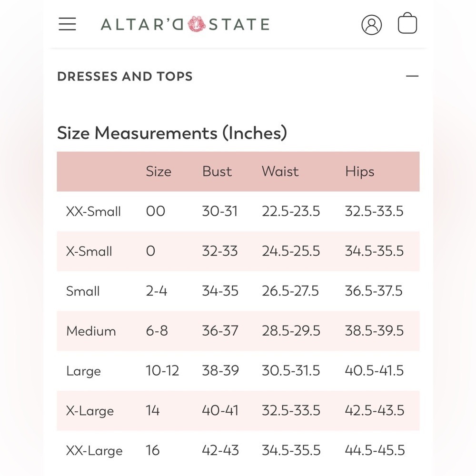Image resolution: width=476 pixels, height=476 pixels.
Task: Click the Large size value 10-12
Action: (162, 371)
